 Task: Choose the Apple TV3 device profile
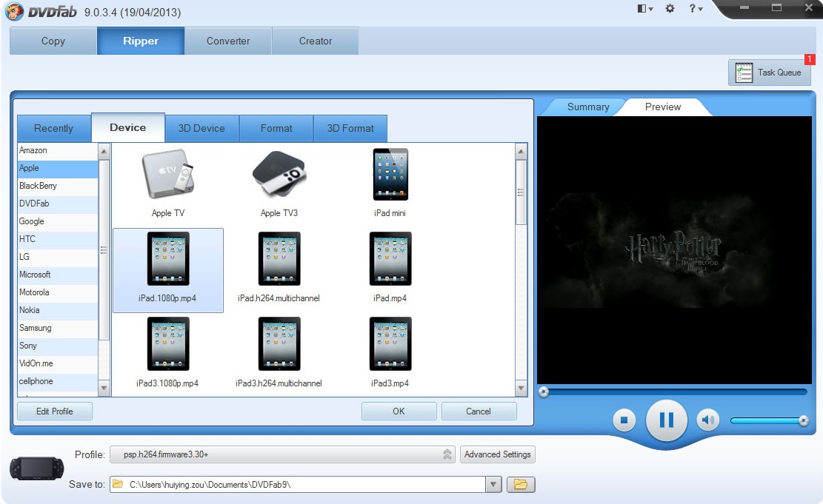point(278,175)
